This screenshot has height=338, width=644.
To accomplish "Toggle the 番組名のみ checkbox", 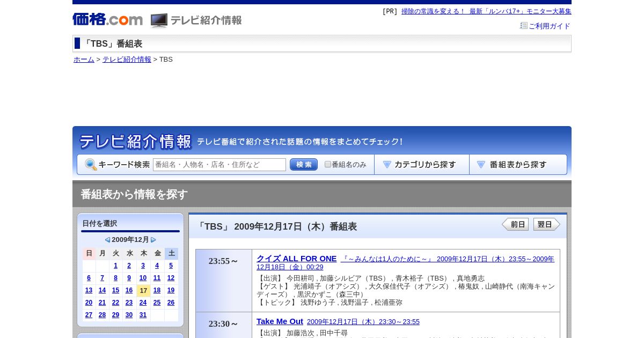I will tap(328, 164).
